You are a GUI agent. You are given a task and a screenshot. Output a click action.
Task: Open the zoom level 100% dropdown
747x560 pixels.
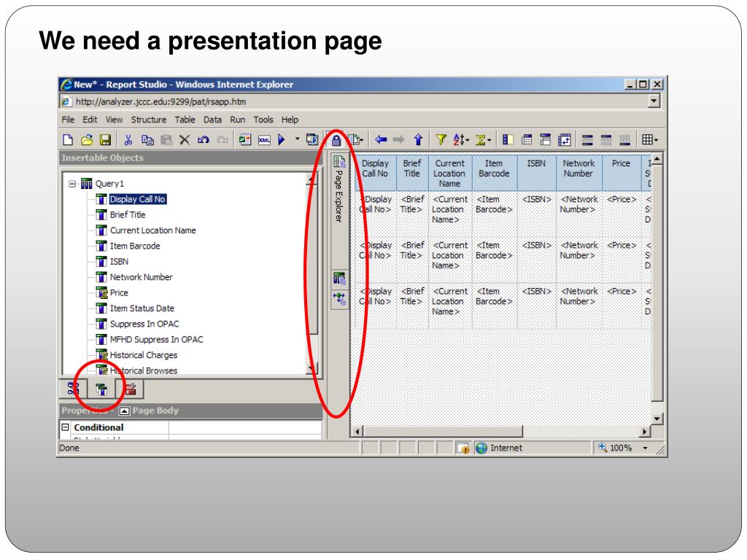pyautogui.click(x=646, y=448)
